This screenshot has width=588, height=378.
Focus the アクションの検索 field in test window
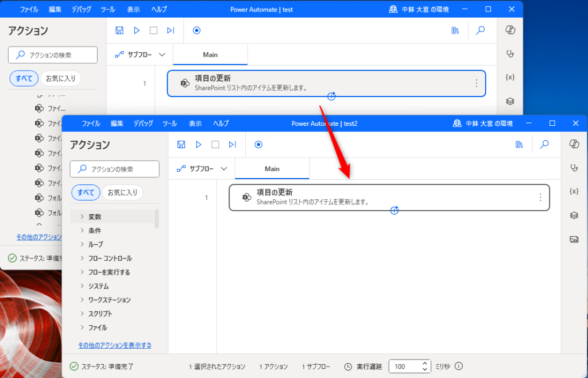53,55
